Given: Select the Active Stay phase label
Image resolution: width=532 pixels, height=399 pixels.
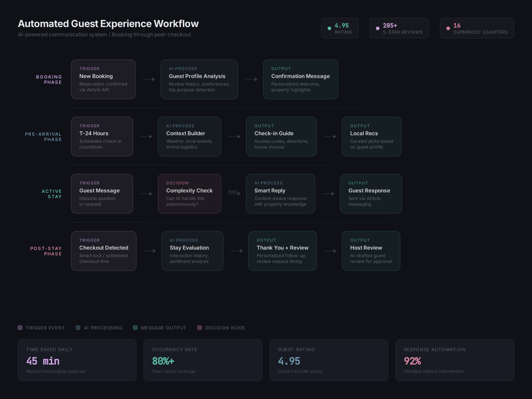Looking at the screenshot, I should pyautogui.click(x=52, y=194).
